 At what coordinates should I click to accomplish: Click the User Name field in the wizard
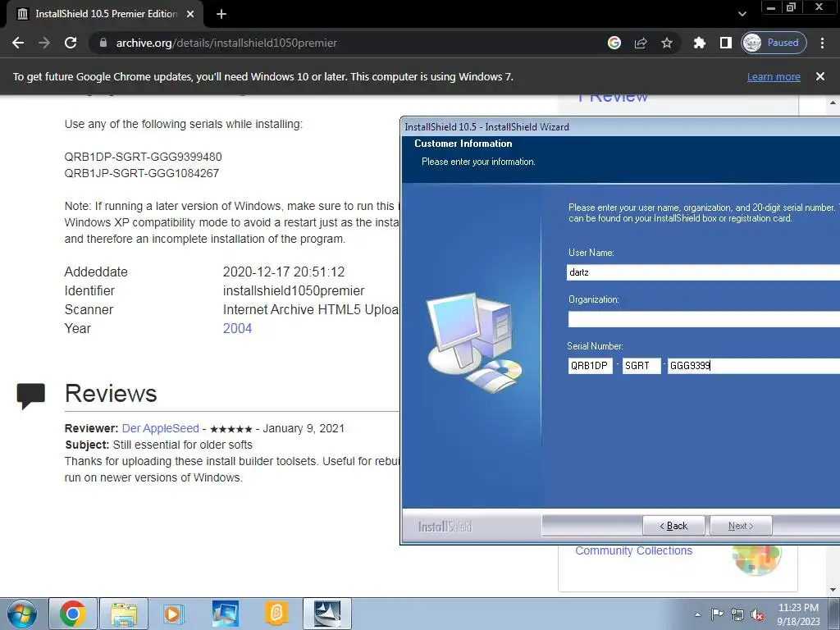pos(703,272)
